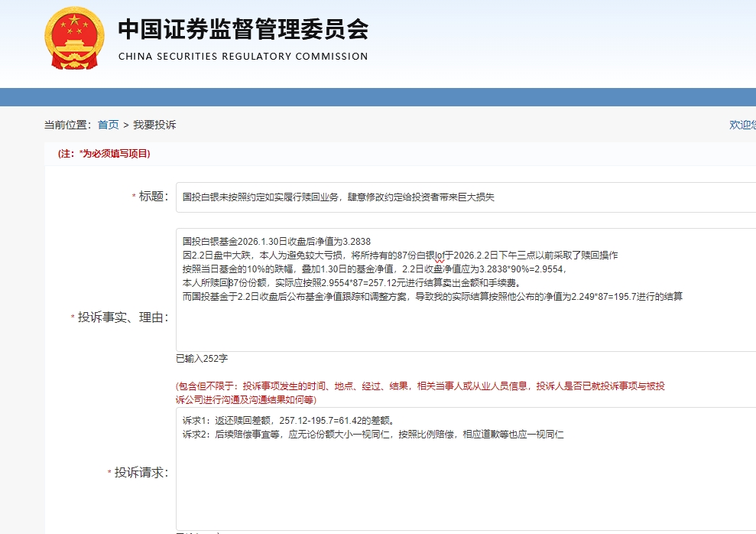Click the line 国投白银基金2026.1.30日收盘后净值为3.2838

(276, 242)
